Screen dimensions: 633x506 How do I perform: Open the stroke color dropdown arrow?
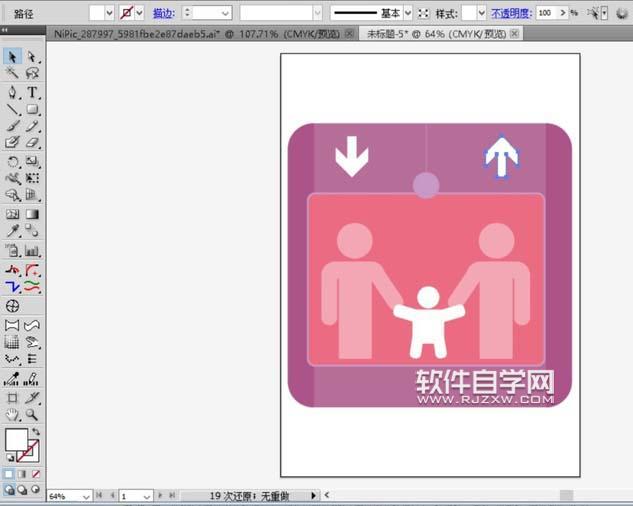point(140,13)
